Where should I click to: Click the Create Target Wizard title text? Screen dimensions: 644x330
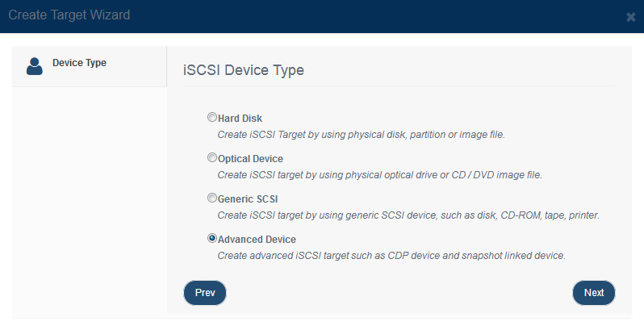coord(69,15)
